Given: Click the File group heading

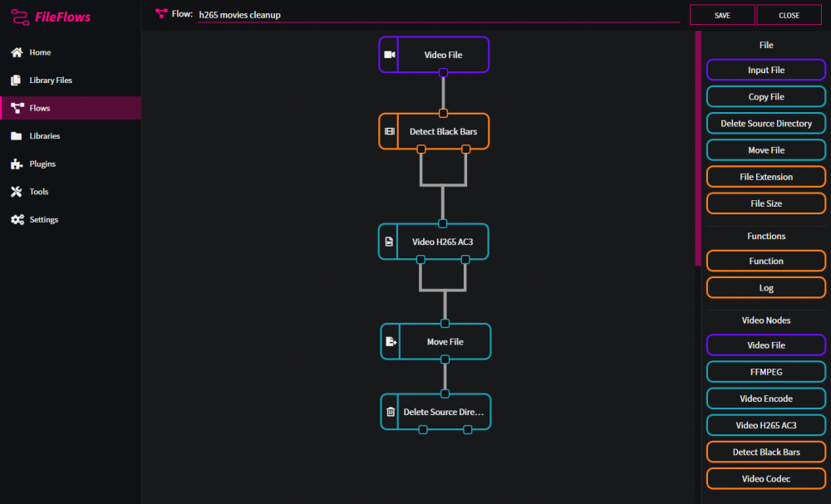Looking at the screenshot, I should pyautogui.click(x=766, y=45).
